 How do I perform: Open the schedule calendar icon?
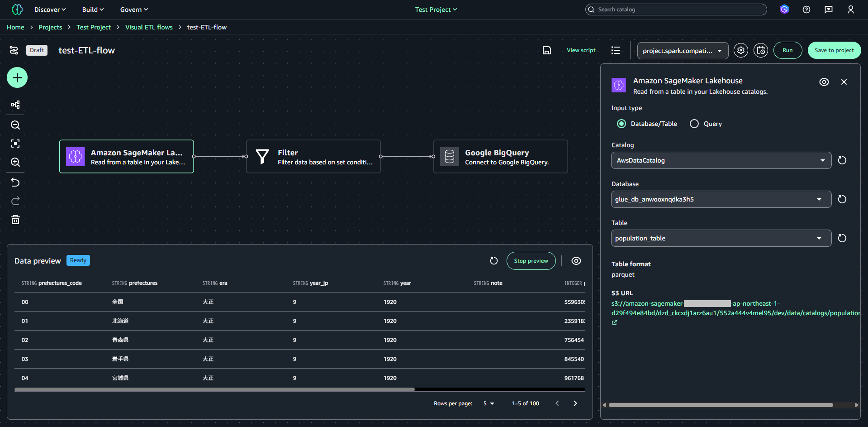click(x=761, y=50)
